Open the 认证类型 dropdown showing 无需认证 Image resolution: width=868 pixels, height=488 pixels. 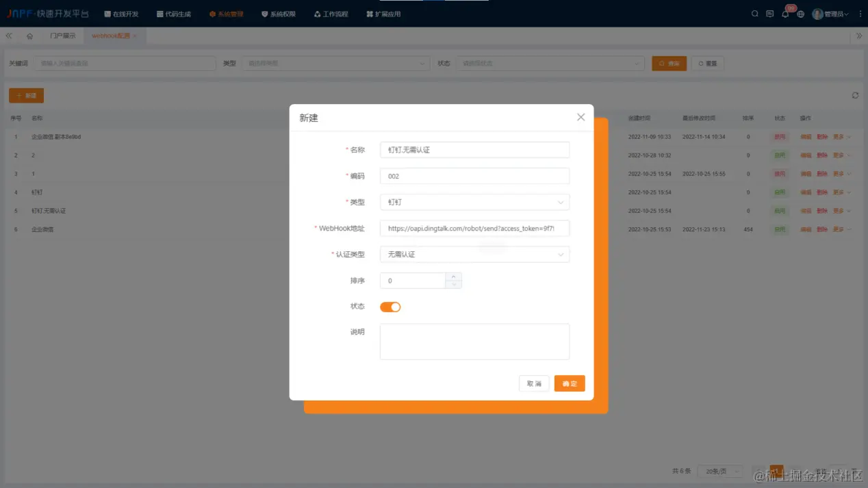click(x=474, y=254)
